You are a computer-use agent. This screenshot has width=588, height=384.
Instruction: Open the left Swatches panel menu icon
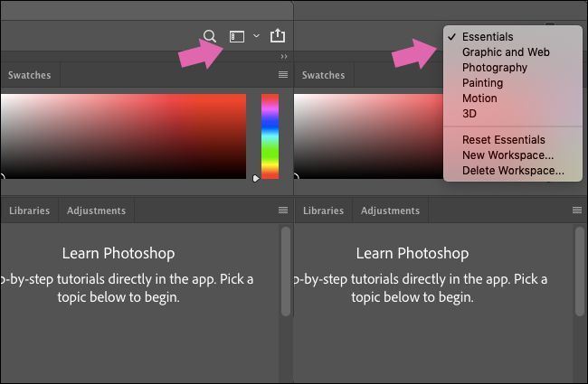point(283,75)
